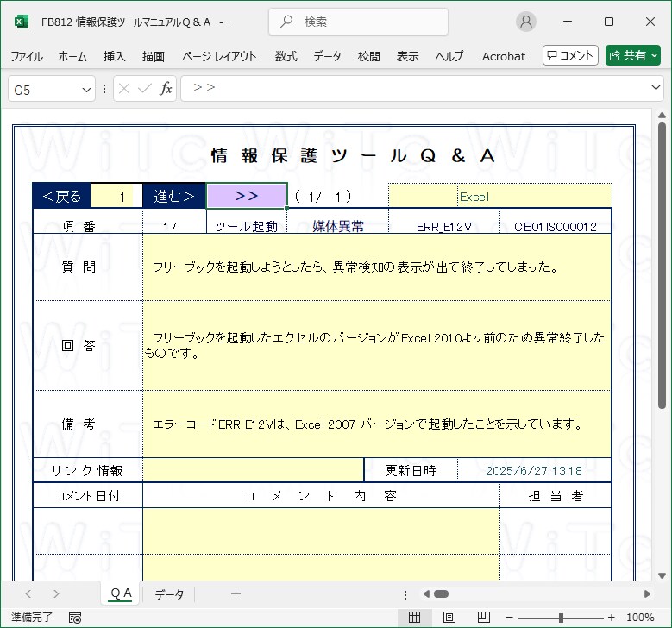Screen dimensions: 672x628
Task: Click the purple >> button cell
Action: [x=247, y=196]
